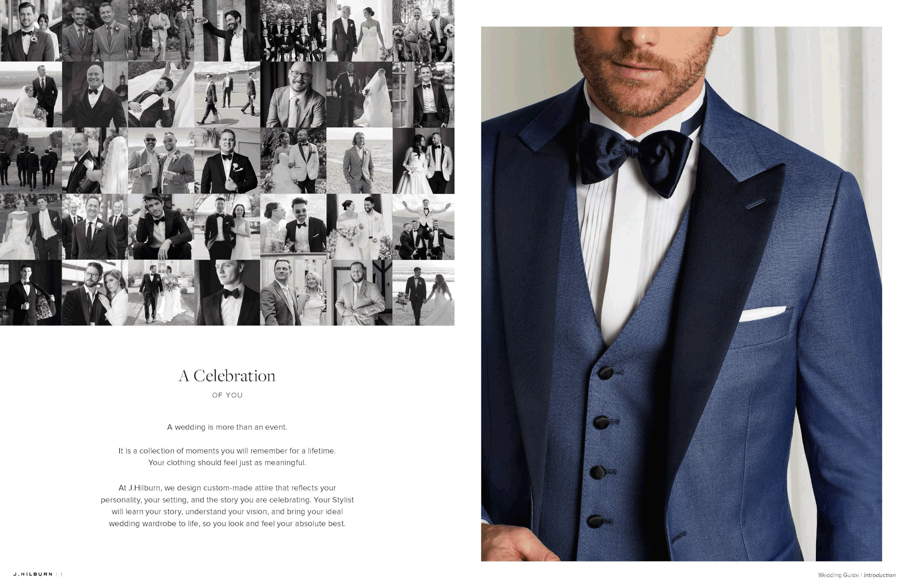The width and height of the screenshot is (909, 588).
Task: Click the bald man with glasses portrait
Action: click(x=293, y=94)
